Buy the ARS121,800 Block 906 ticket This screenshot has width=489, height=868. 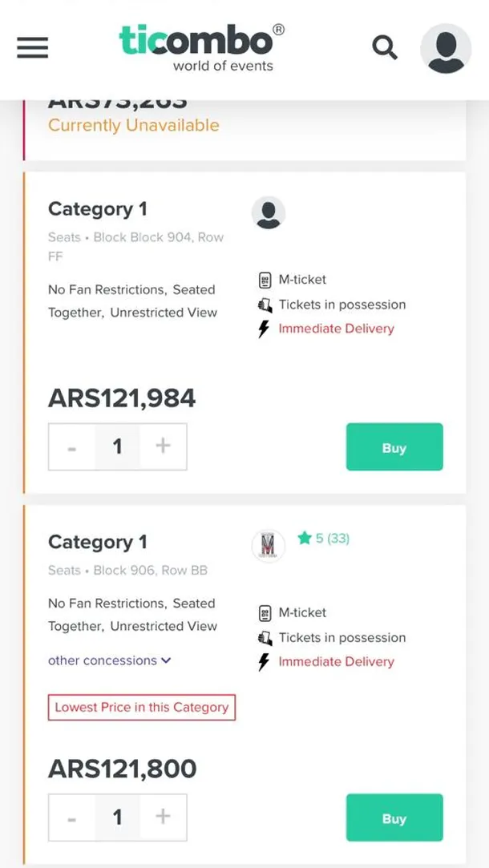click(x=394, y=818)
